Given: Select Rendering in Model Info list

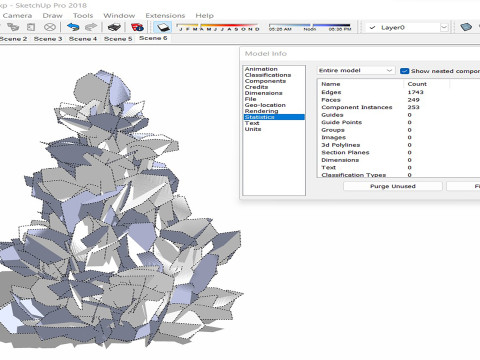Looking at the screenshot, I should 261,111.
